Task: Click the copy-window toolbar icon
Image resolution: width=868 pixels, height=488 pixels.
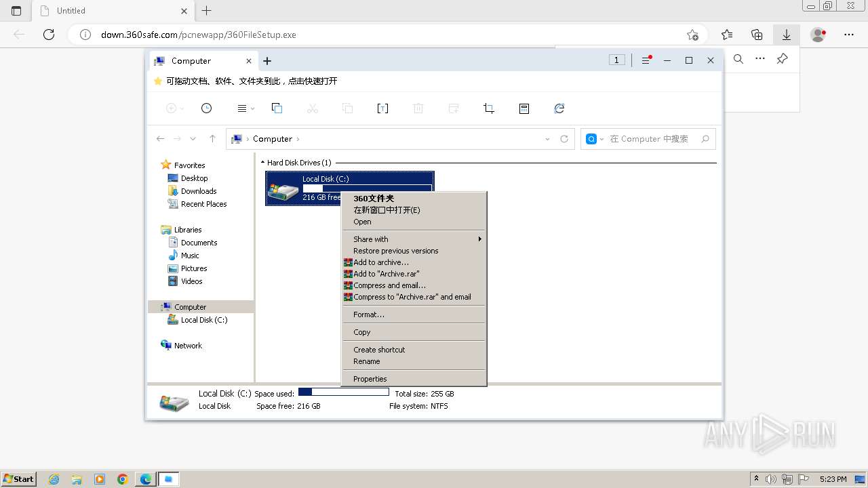Action: coord(277,108)
